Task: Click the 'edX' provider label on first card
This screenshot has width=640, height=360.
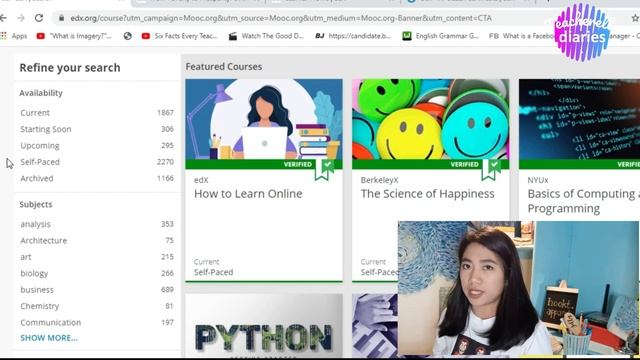Action: tap(201, 180)
